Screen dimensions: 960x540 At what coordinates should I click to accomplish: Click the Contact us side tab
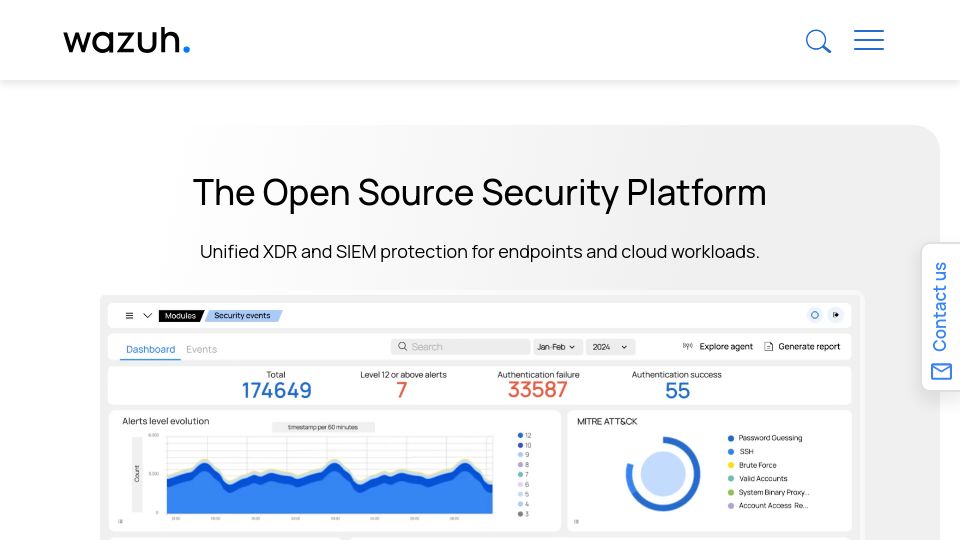click(941, 317)
